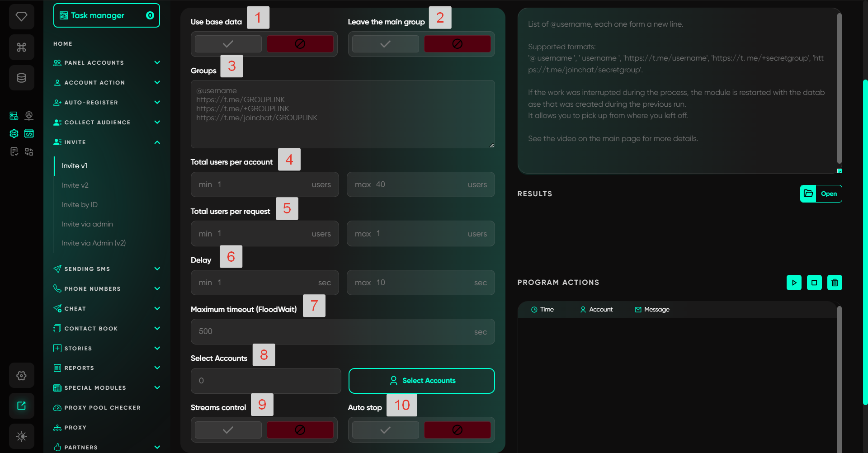Image resolution: width=868 pixels, height=453 pixels.
Task: Click the diamond icon in left rail
Action: [21, 17]
